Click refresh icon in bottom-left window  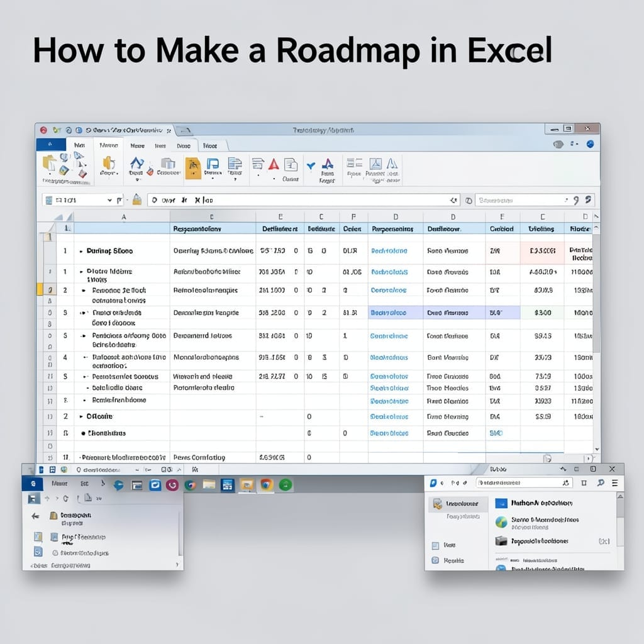pyautogui.click(x=65, y=499)
